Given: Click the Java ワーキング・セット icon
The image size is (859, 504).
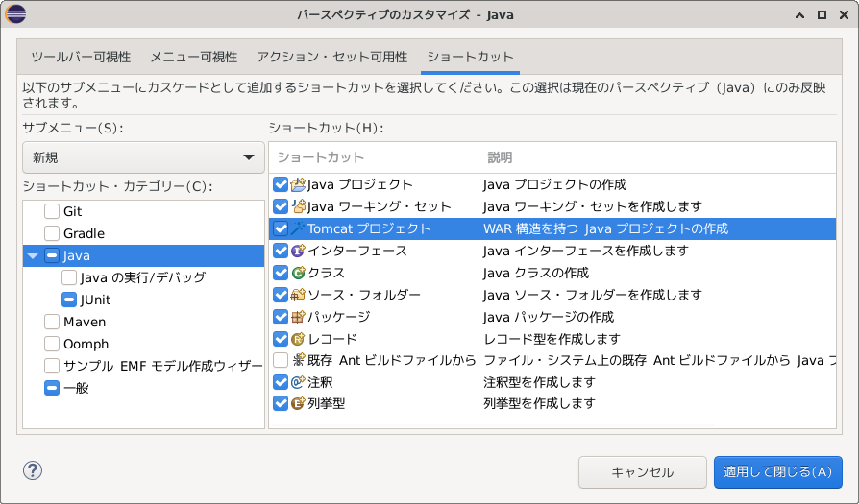Looking at the screenshot, I should point(298,206).
